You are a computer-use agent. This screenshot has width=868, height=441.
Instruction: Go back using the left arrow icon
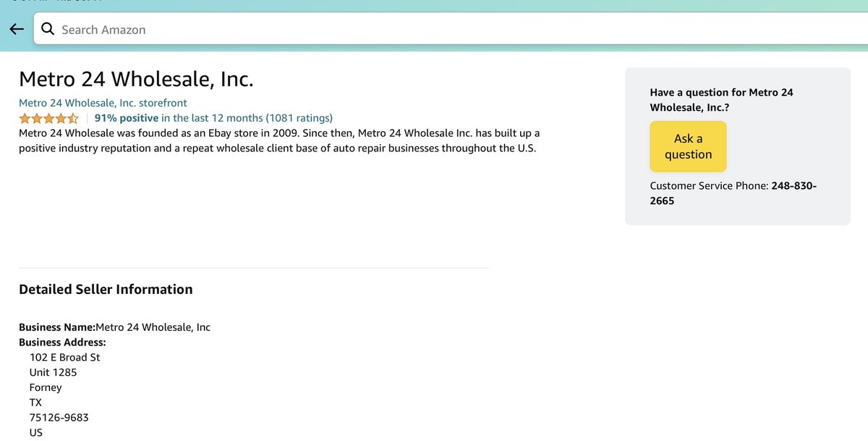pyautogui.click(x=17, y=30)
